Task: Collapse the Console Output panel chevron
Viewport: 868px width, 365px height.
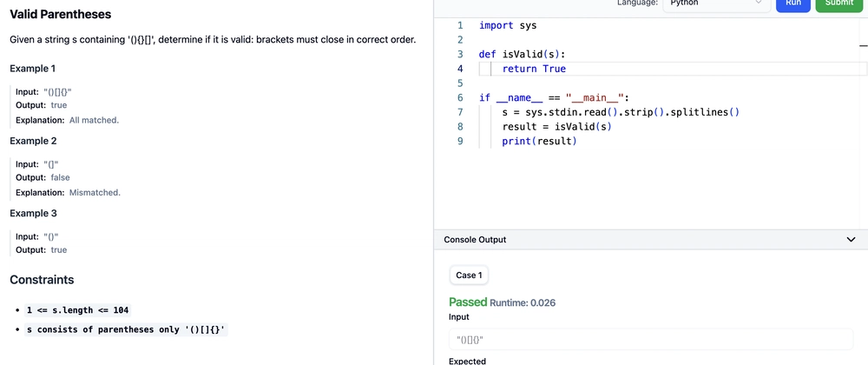Action: [852, 239]
